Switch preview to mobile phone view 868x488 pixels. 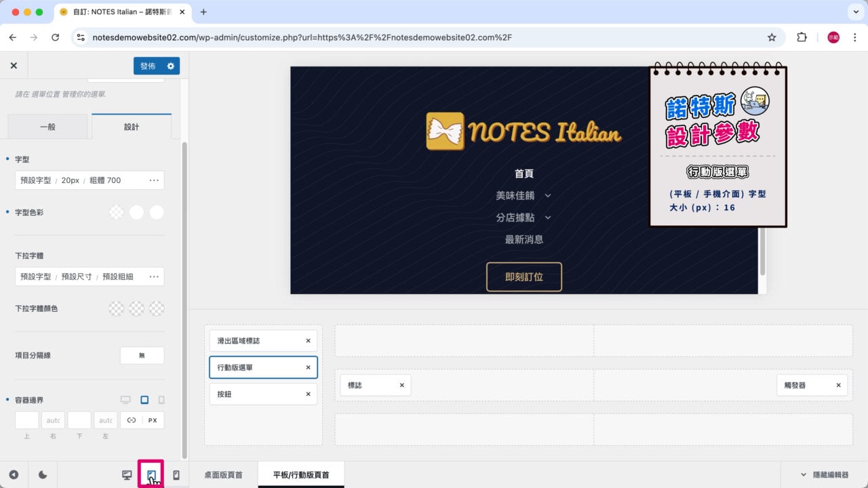176,474
